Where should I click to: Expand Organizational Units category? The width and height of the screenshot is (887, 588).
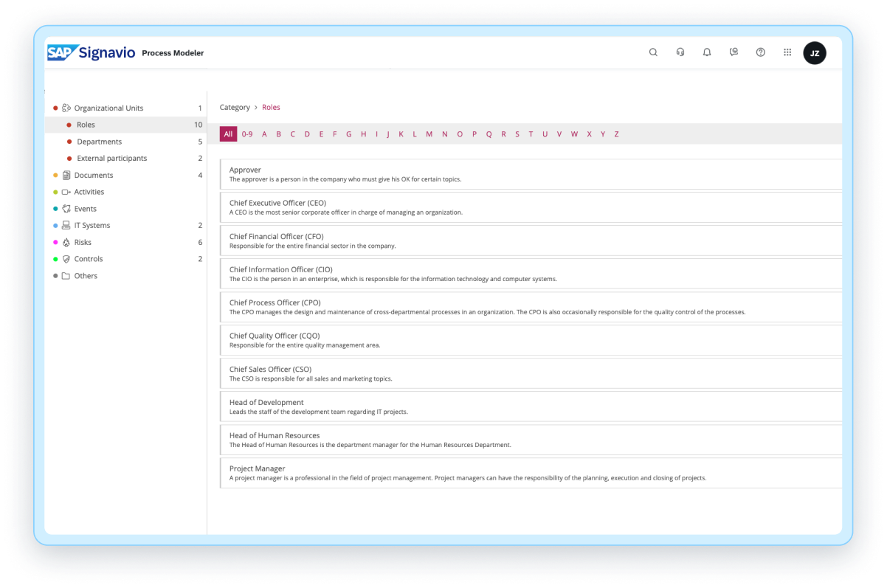coord(108,108)
